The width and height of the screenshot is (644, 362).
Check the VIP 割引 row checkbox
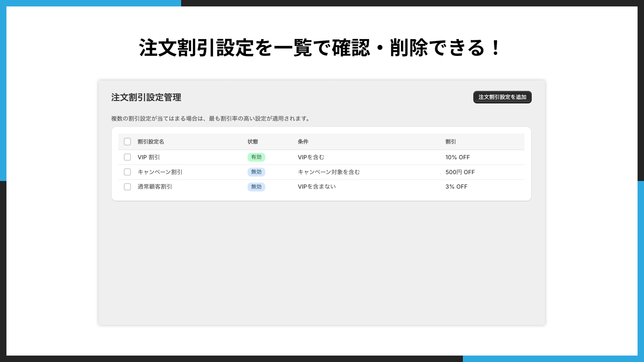pyautogui.click(x=127, y=157)
